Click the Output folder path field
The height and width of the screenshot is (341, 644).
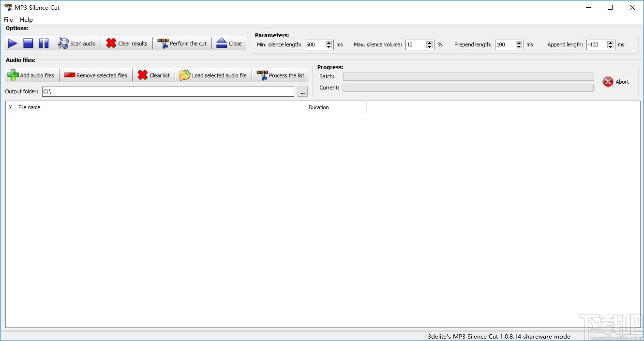point(168,91)
